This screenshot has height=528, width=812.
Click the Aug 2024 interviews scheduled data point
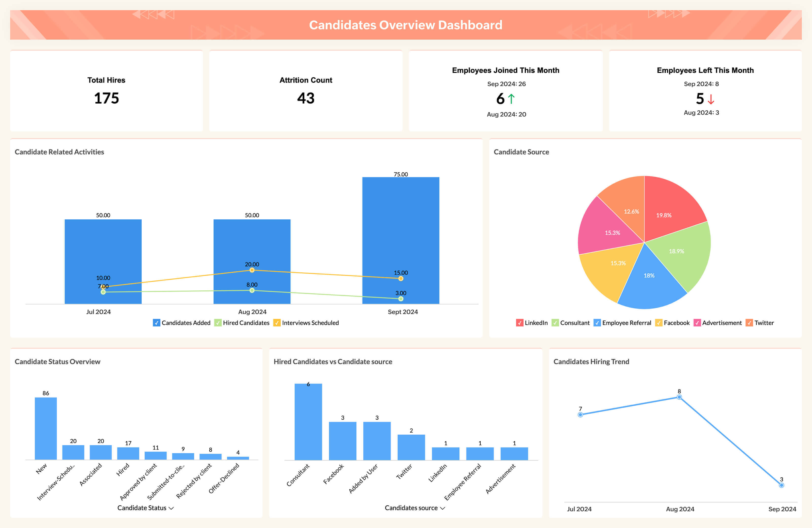click(252, 270)
